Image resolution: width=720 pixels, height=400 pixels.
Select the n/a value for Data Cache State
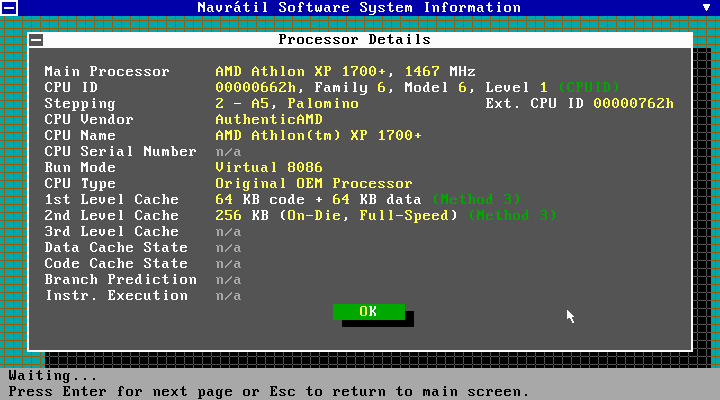coord(229,248)
